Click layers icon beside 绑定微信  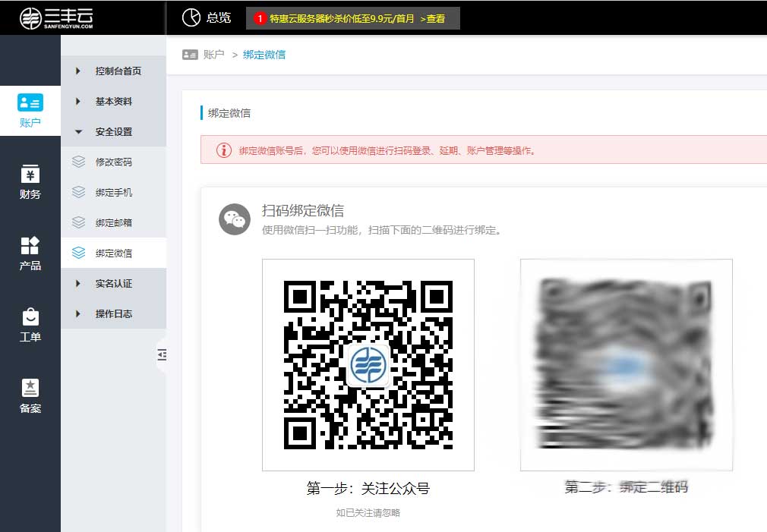coord(79,253)
